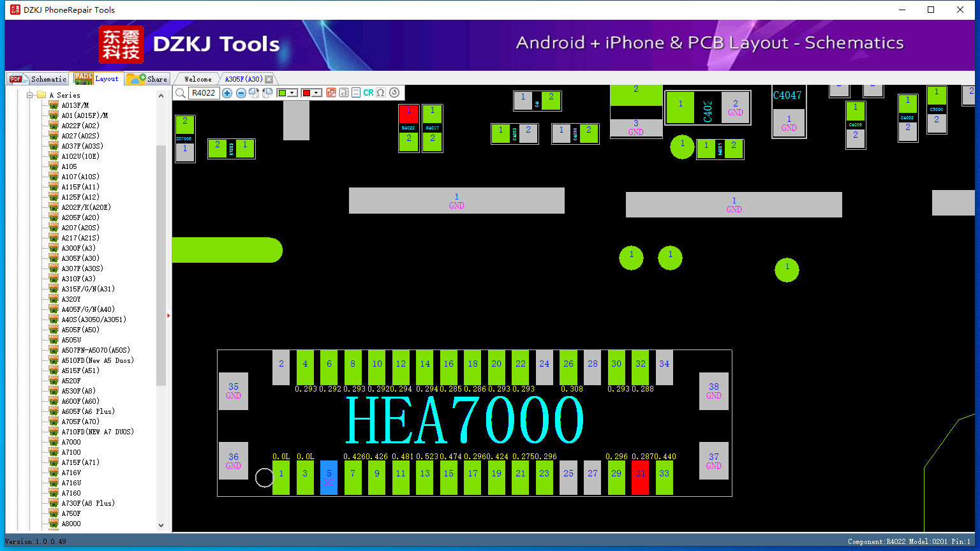The width and height of the screenshot is (980, 551).
Task: Collapse the A Series tree folder
Action: pos(29,95)
